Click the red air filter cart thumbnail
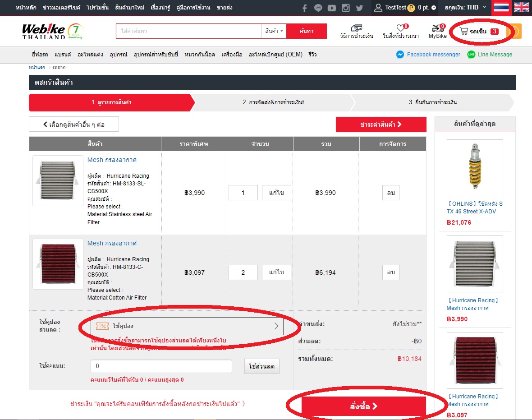The image size is (532, 420). coord(58,264)
